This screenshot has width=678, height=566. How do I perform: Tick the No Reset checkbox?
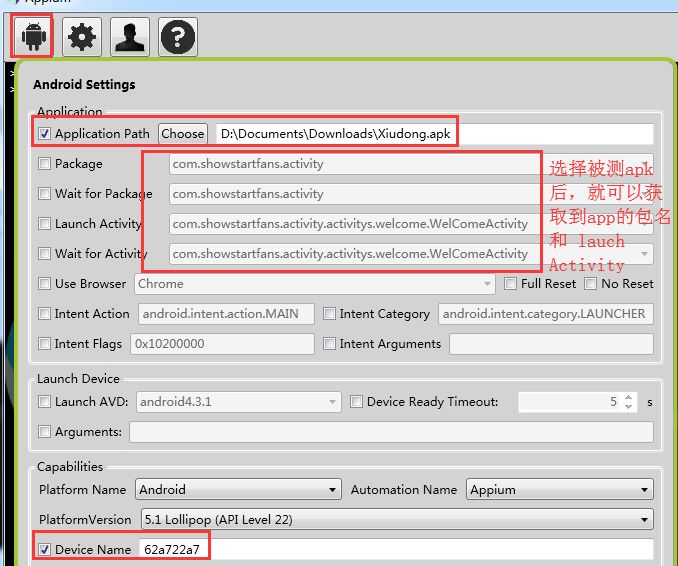click(590, 284)
